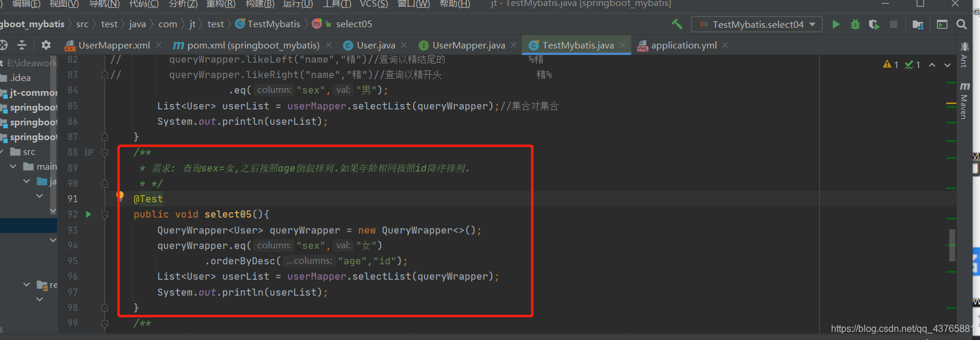Build project with the green hammer icon

click(677, 24)
